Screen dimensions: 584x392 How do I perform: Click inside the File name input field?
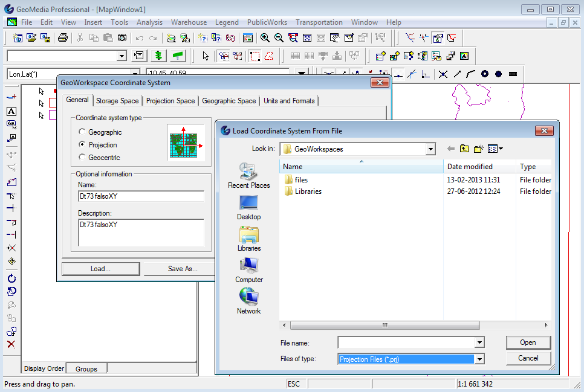pyautogui.click(x=399, y=342)
